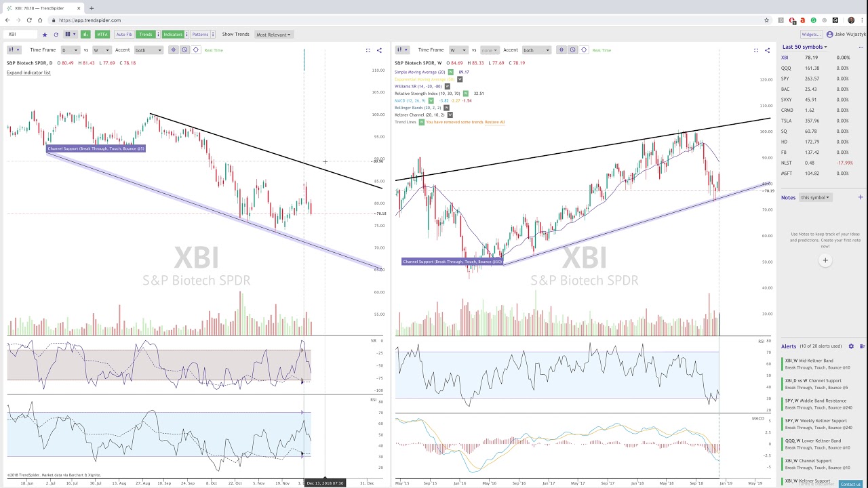Toggle Keltner Channel W badge
Screen dimensions: 868x488
[450, 115]
